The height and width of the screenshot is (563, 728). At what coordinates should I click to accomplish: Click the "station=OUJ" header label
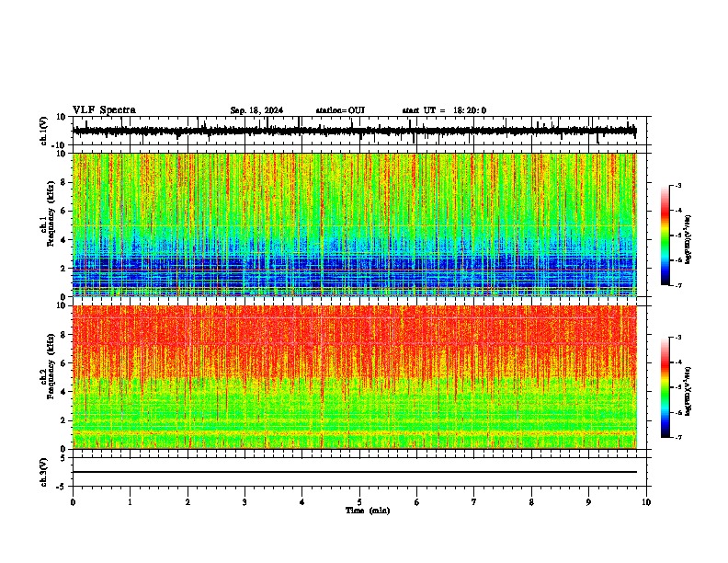tap(340, 110)
